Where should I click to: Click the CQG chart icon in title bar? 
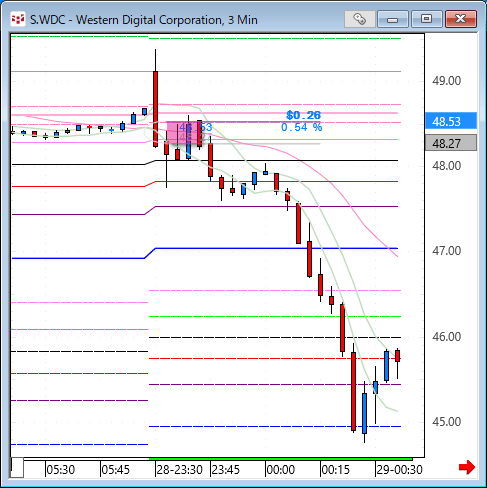coord(18,19)
